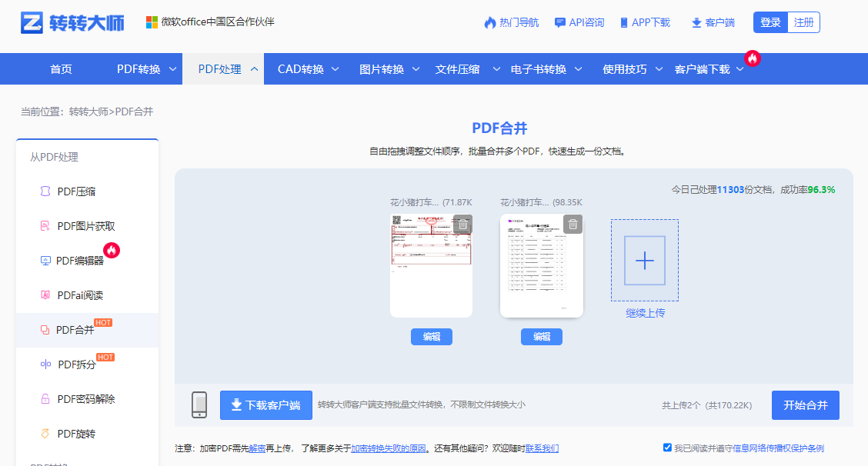Click the PDF合并 sidebar icon
The width and height of the screenshot is (868, 466).
tap(45, 330)
